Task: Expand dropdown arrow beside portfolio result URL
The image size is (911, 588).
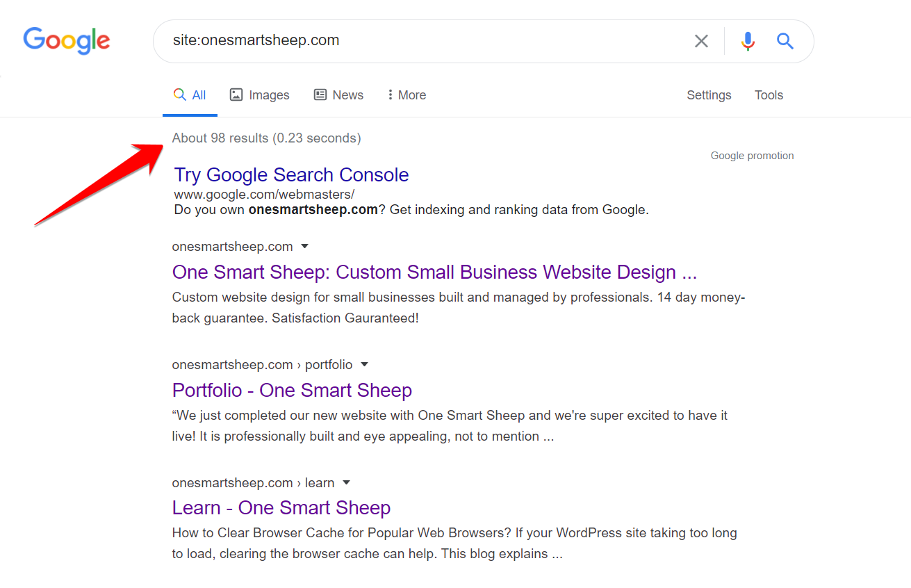Action: pos(364,365)
